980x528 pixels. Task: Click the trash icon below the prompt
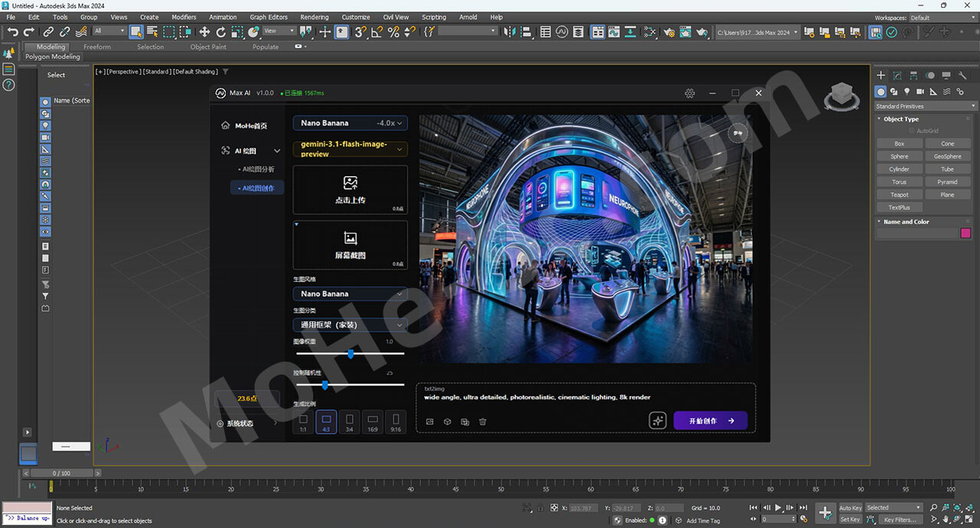click(482, 421)
